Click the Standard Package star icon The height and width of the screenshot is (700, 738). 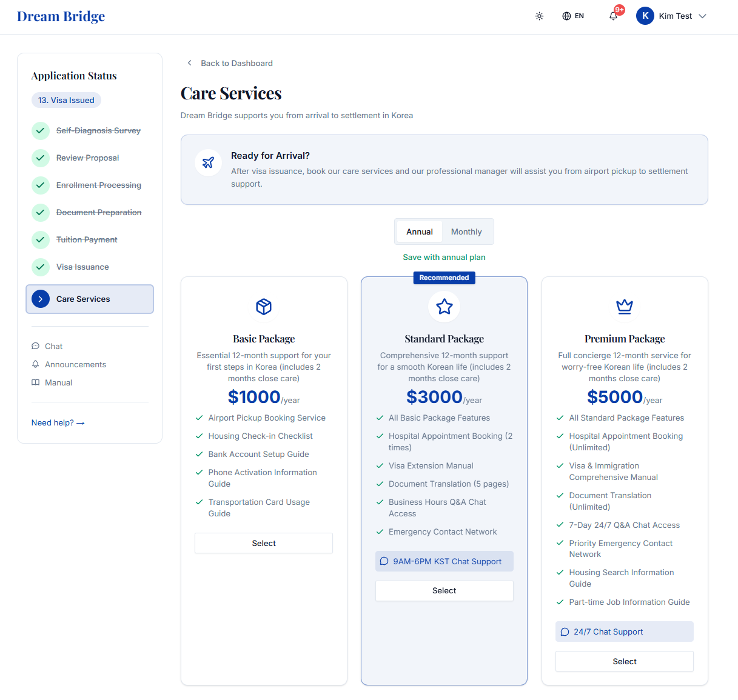pos(444,307)
